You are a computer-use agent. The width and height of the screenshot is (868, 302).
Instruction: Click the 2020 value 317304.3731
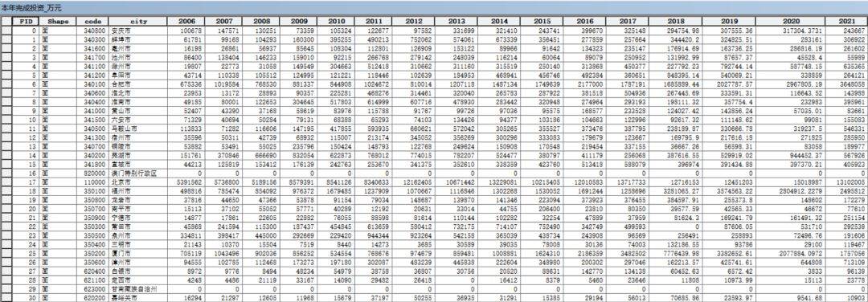[x=790, y=31]
